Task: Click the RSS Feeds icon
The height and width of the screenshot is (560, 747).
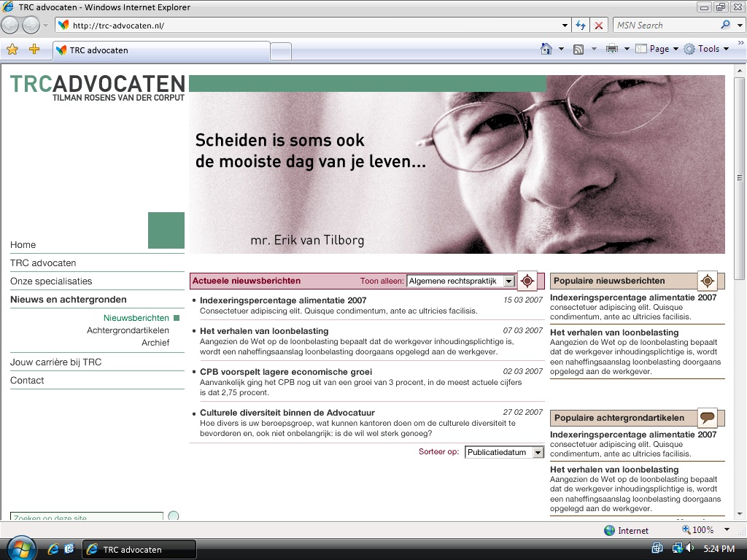Action: [x=578, y=49]
